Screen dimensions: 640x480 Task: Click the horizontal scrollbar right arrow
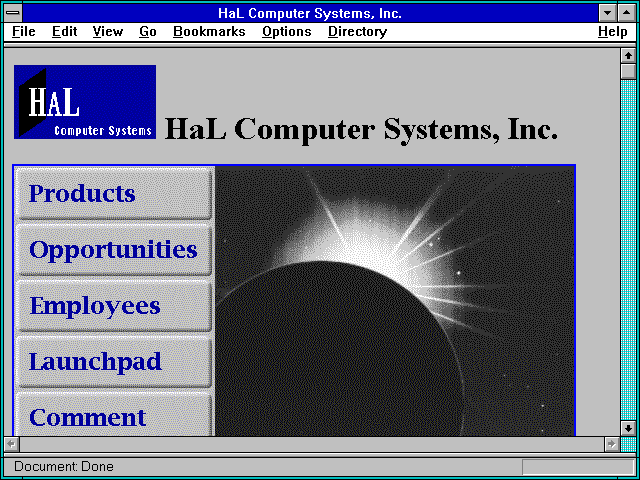click(x=612, y=444)
